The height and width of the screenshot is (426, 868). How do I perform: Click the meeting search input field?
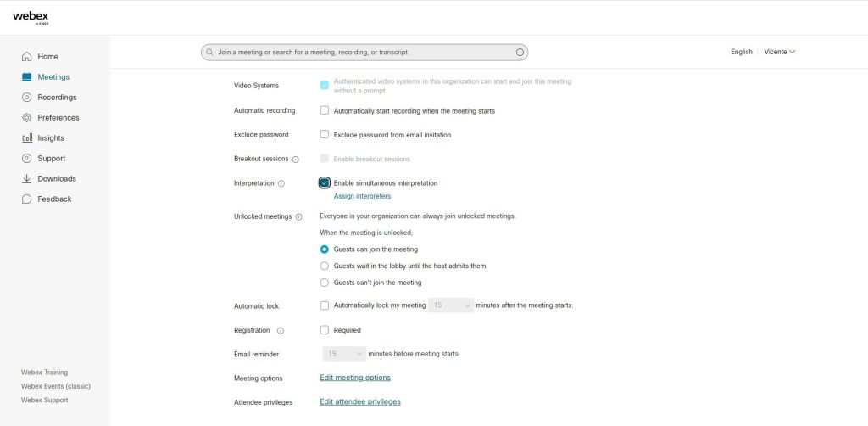click(x=364, y=52)
